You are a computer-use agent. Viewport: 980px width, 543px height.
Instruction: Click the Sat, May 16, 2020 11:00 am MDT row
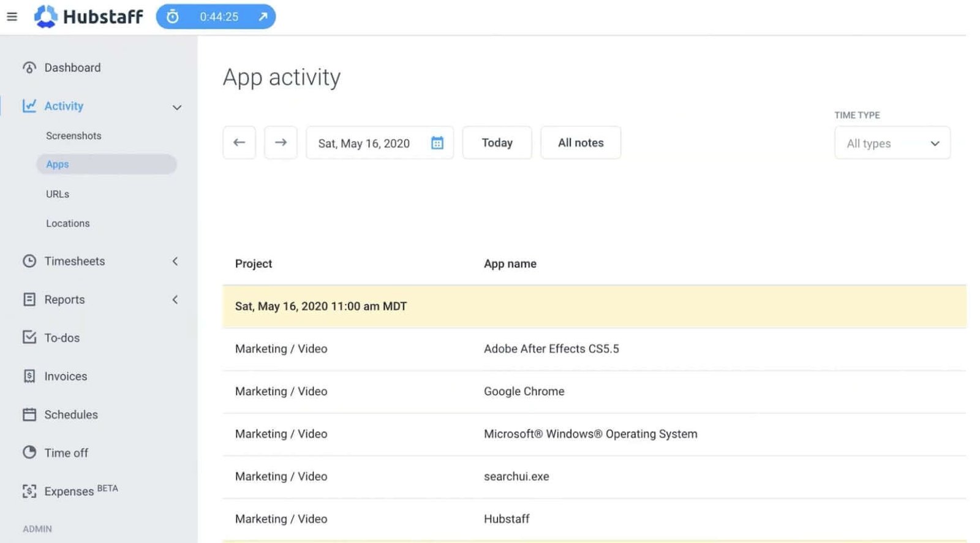[594, 306]
